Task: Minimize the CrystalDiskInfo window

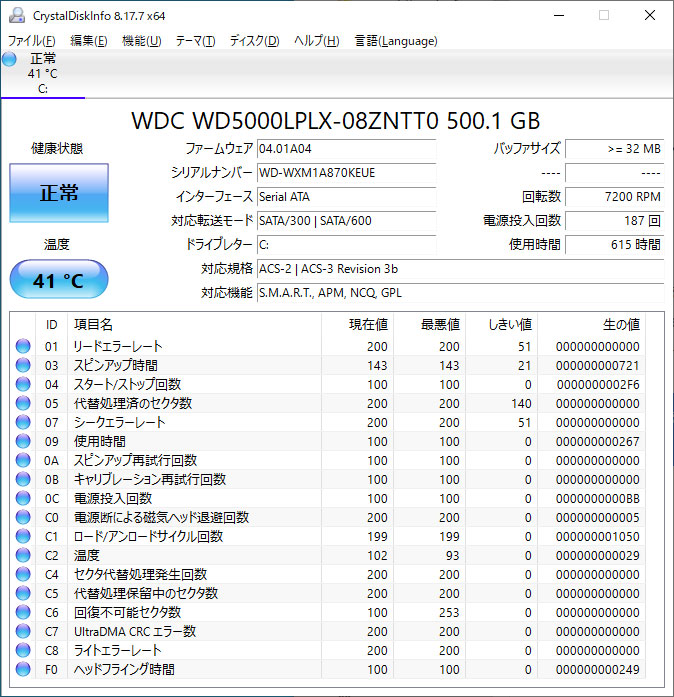Action: [x=559, y=16]
